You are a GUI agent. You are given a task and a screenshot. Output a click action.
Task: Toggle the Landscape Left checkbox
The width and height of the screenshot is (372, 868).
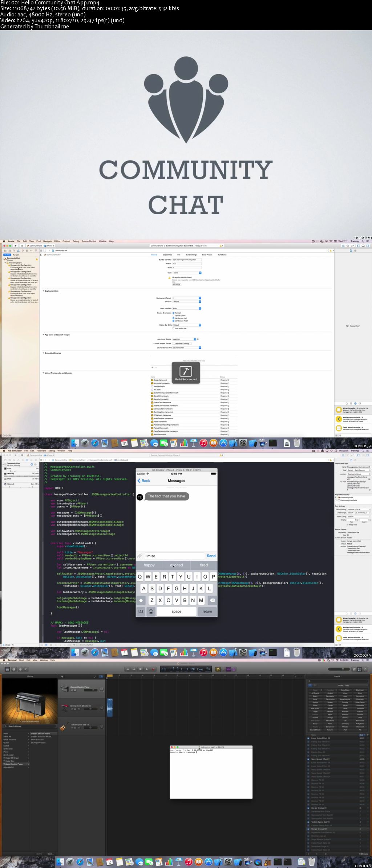click(173, 318)
